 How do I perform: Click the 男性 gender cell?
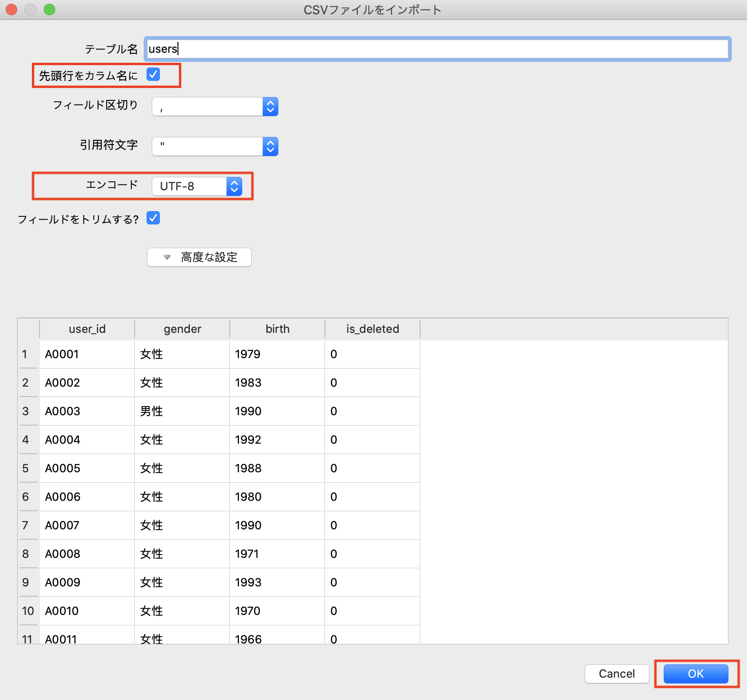click(182, 411)
